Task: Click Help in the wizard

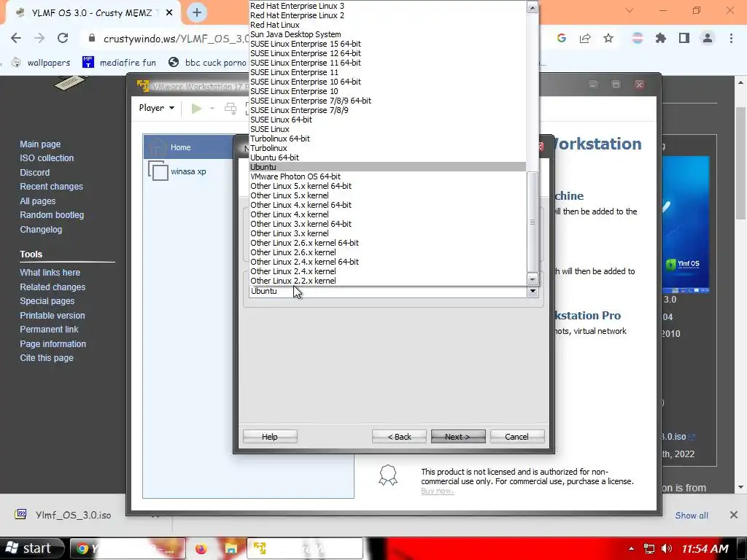Action: [x=270, y=437]
